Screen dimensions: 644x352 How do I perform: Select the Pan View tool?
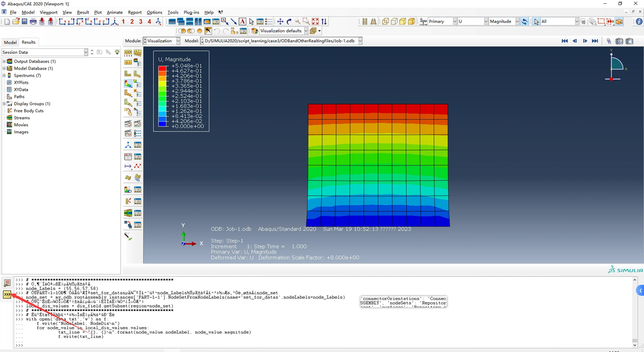[x=280, y=22]
